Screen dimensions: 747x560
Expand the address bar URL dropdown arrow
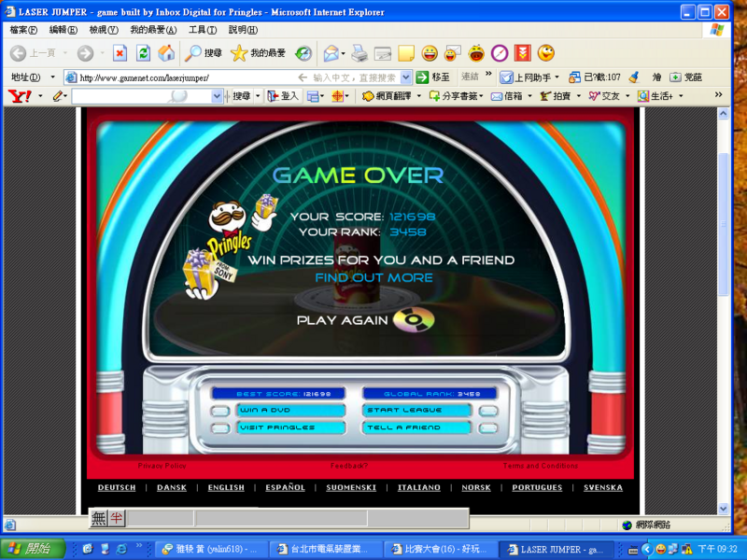point(406,77)
